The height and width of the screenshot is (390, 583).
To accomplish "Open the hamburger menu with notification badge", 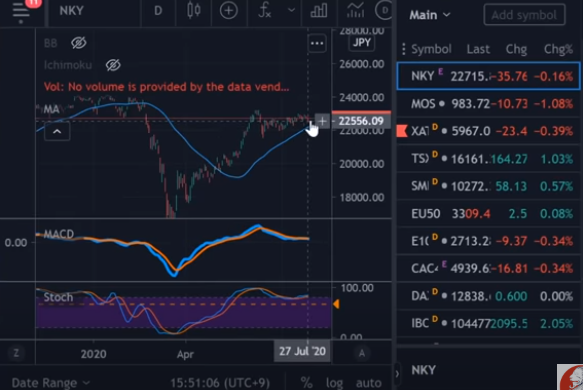I will pyautogui.click(x=21, y=10).
